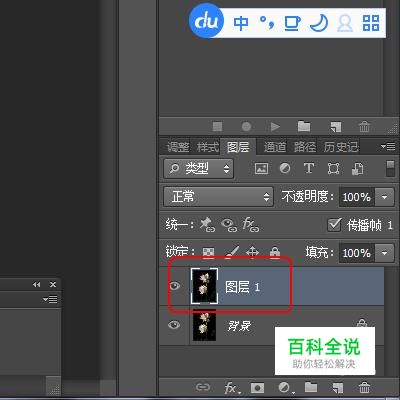The image size is (400, 400).
Task: Open the Layers panel flyout menu
Action: (388, 146)
